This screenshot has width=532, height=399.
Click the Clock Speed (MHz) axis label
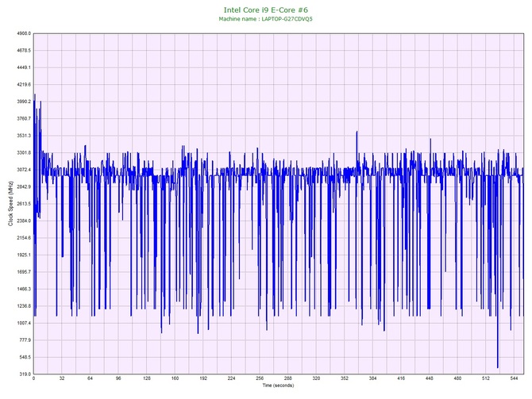pyautogui.click(x=10, y=204)
